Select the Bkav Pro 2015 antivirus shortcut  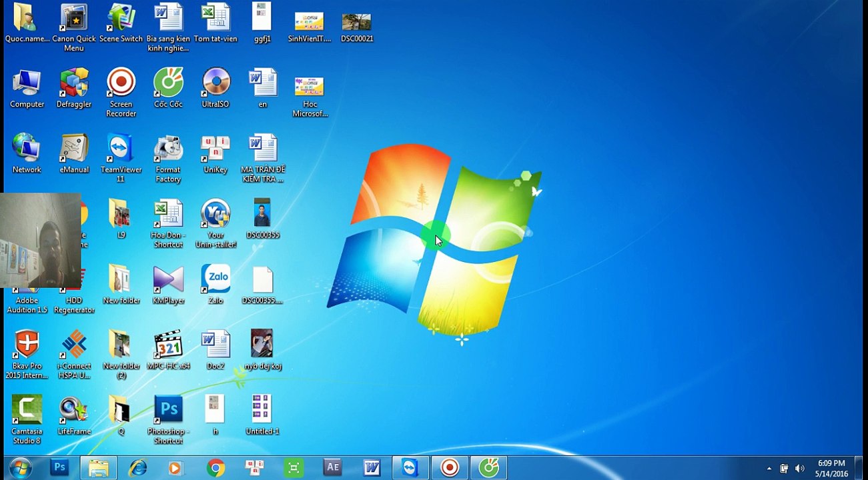coord(27,354)
